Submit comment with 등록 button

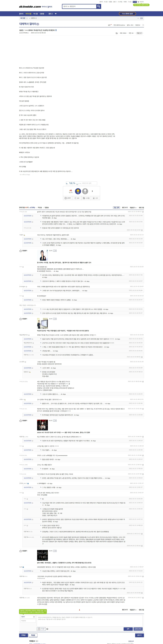point(128,629)
